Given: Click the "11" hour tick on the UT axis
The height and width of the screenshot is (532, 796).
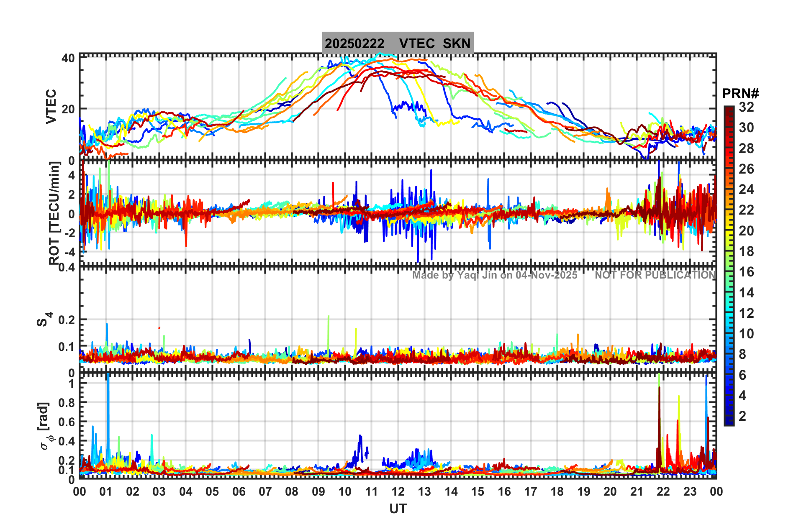Looking at the screenshot, I should pyautogui.click(x=372, y=491).
